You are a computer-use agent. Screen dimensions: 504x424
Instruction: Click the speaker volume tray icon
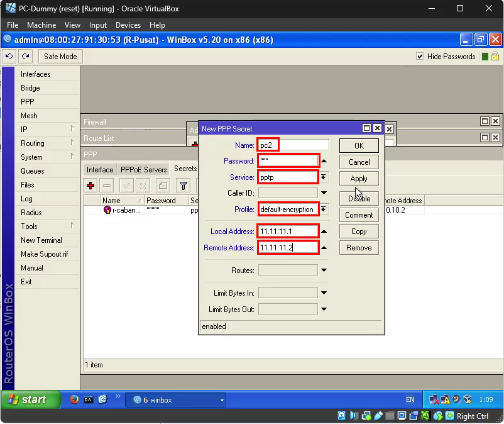[x=456, y=399]
